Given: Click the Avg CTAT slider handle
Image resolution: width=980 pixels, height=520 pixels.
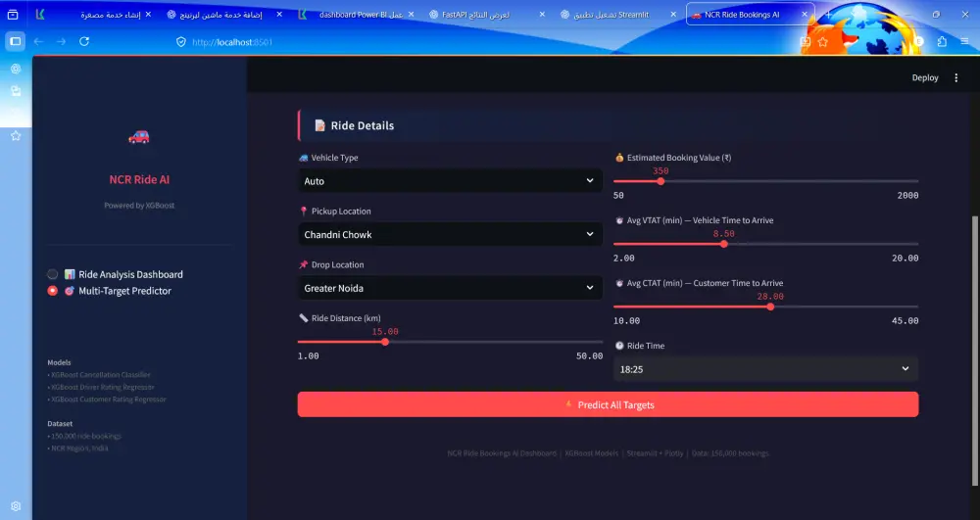Looking at the screenshot, I should [x=770, y=307].
